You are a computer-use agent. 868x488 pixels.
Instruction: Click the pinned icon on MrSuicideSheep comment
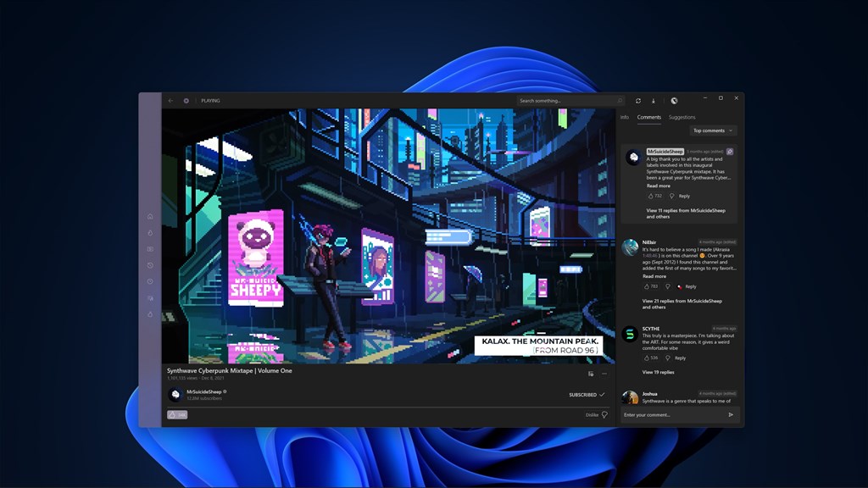[x=730, y=152]
